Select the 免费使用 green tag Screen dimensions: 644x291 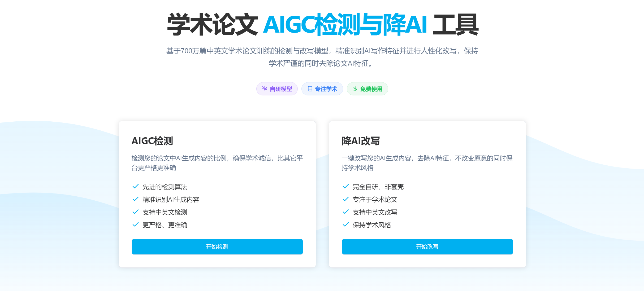tap(368, 89)
